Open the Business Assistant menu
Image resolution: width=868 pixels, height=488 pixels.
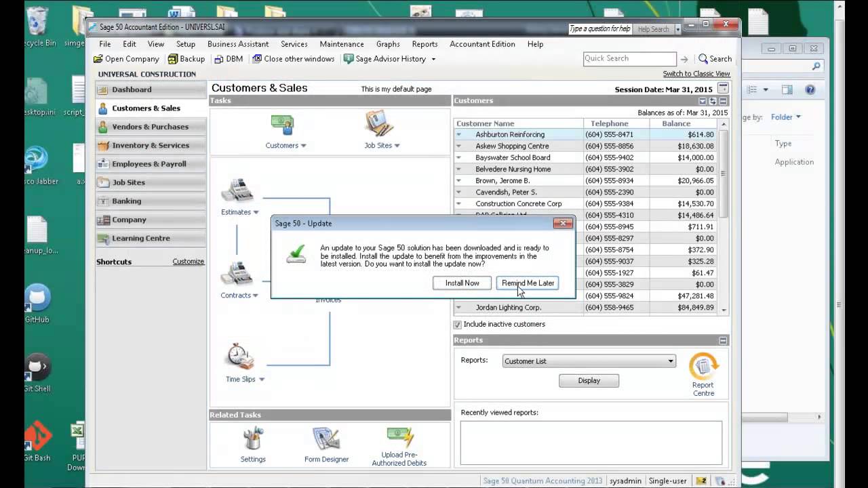point(238,44)
